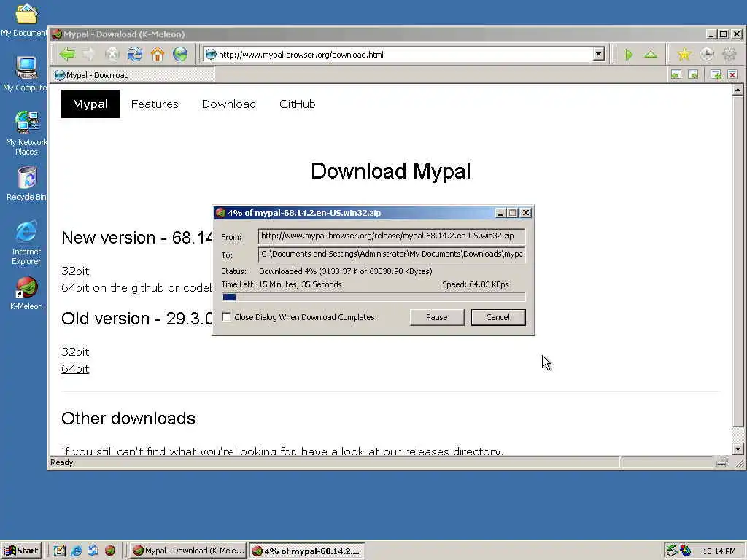Click 'Speed: 64.03 KBps' text
Viewport: 747px width, 560px height.
point(476,284)
